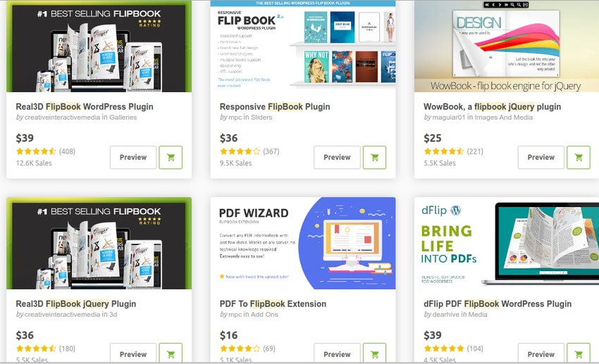Add dFlip PDF FlipBook to cart
The width and height of the screenshot is (599, 364).
coord(579,353)
